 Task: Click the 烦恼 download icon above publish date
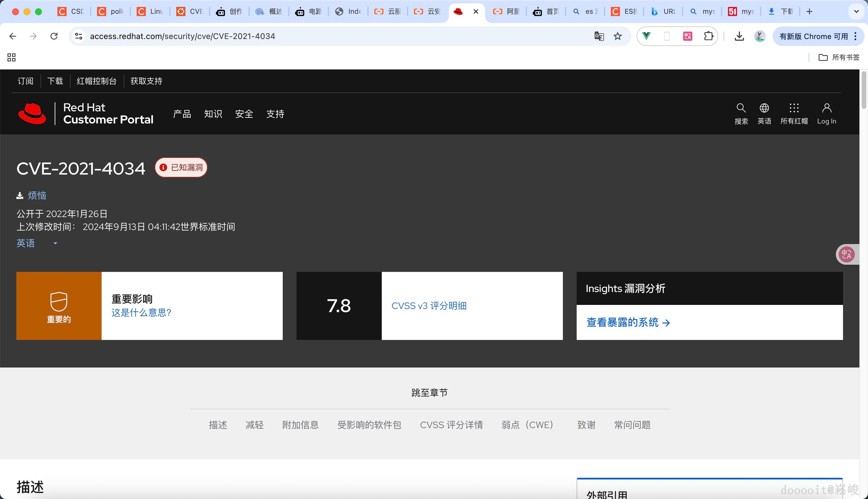pos(20,195)
